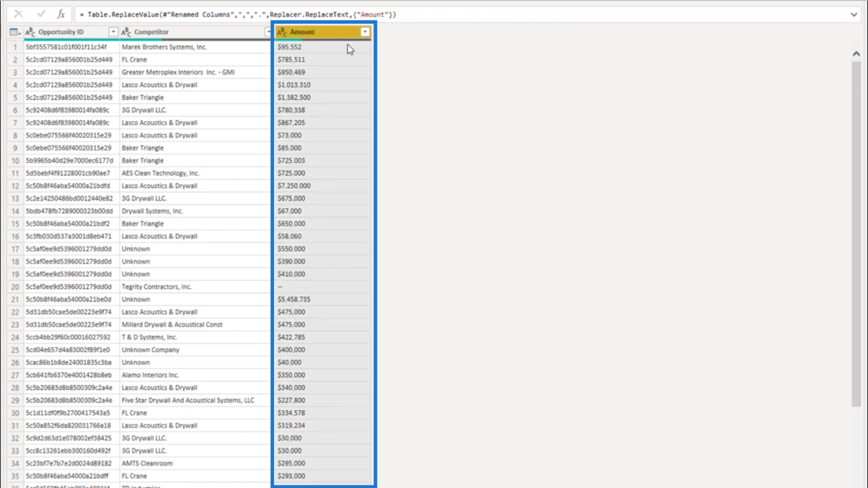Click the cancel formula X icon
The width and height of the screenshot is (868, 488).
pyautogui.click(x=19, y=14)
